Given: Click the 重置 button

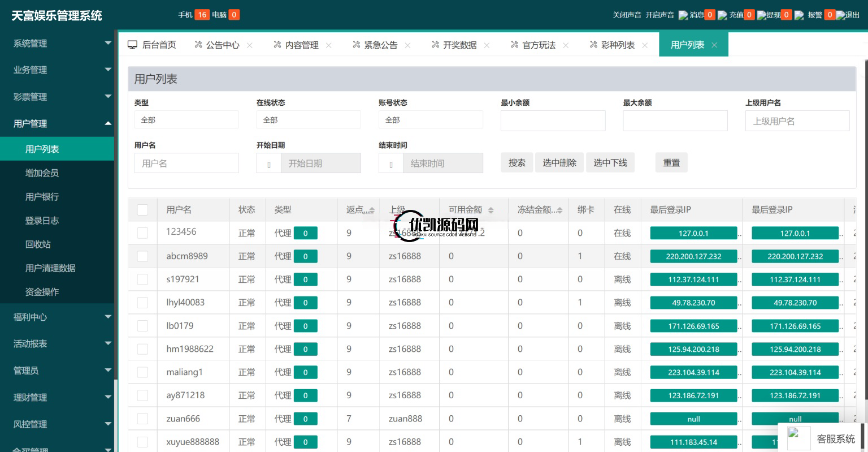Looking at the screenshot, I should point(671,163).
